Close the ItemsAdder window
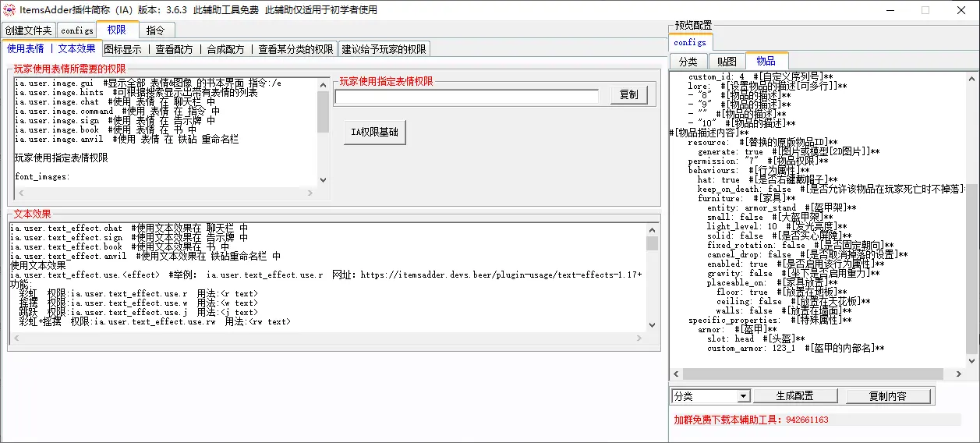The image size is (980, 443). (961, 10)
